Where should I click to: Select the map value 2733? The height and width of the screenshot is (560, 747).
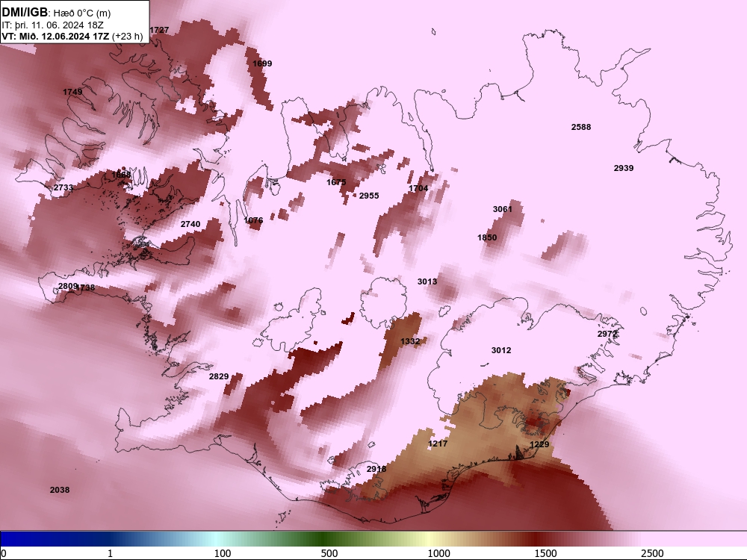point(63,187)
